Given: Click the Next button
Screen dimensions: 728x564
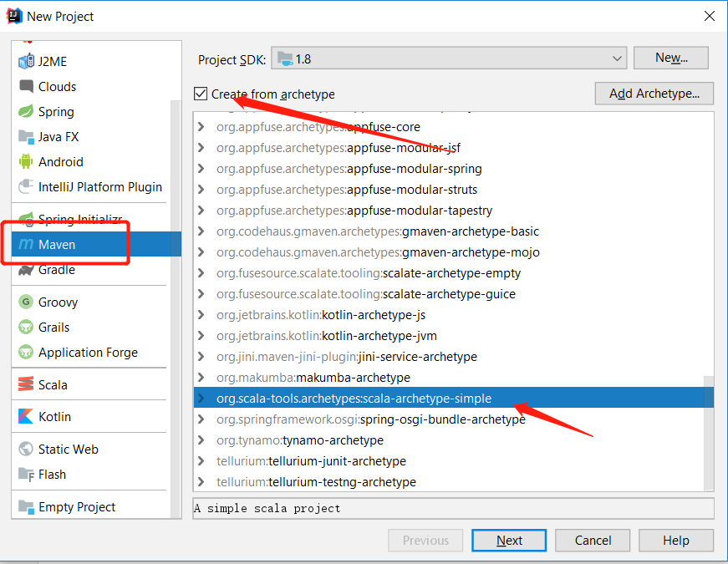Looking at the screenshot, I should click(509, 541).
